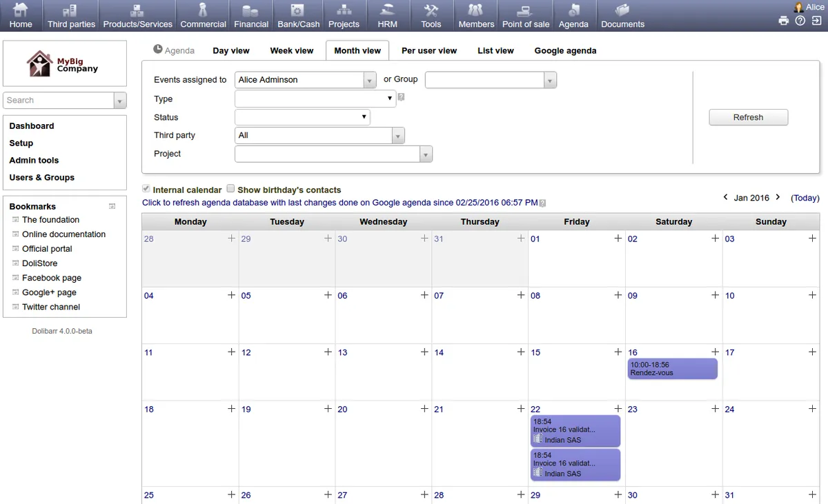Click the left sidebar Search field

[x=59, y=100]
